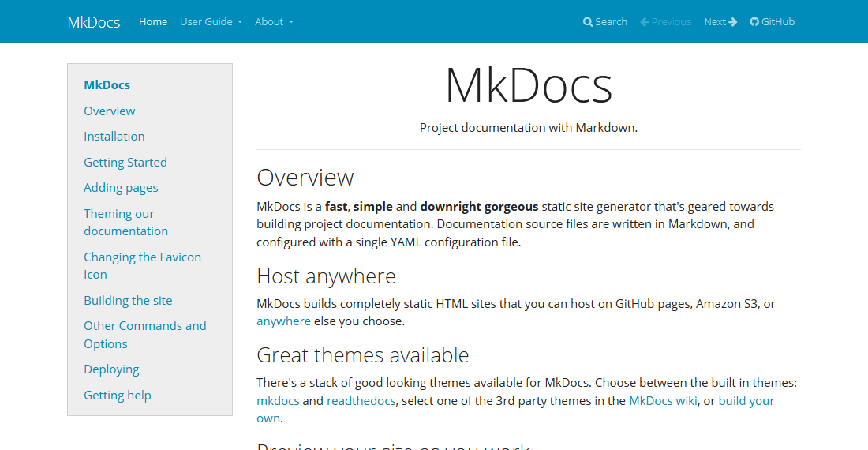The image size is (868, 450).
Task: Jump to Deploying in sidebar
Action: click(x=111, y=369)
